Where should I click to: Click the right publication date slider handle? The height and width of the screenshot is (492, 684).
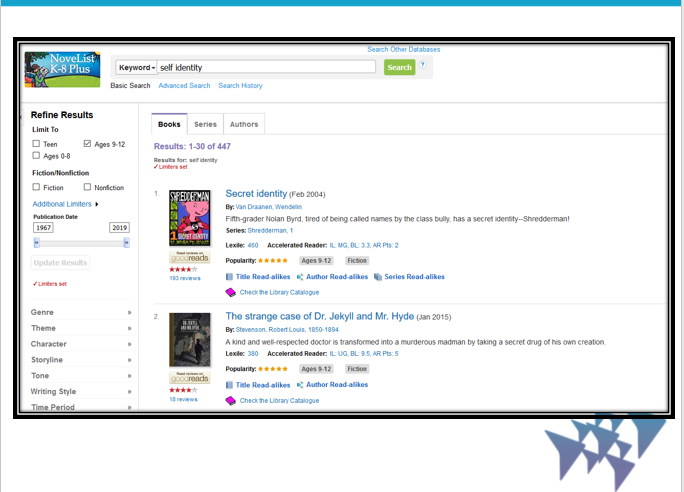[x=127, y=243]
